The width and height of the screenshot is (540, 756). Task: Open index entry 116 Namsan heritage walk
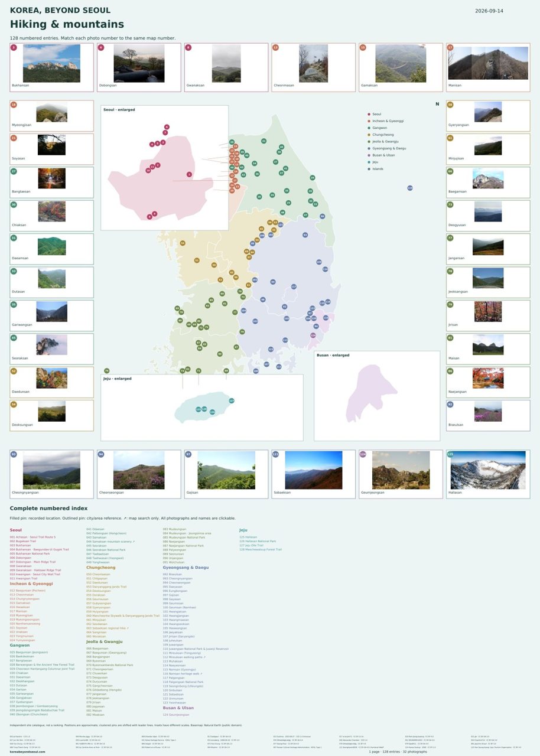click(182, 673)
